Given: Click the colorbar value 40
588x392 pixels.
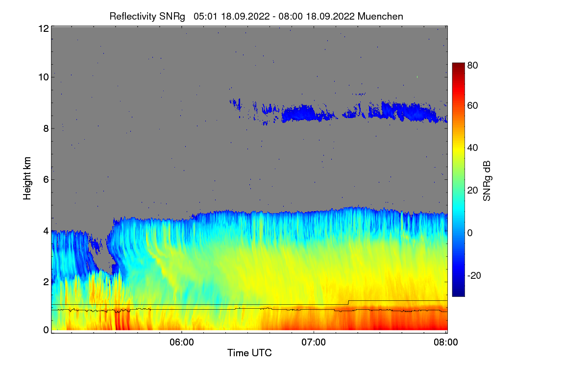Looking at the screenshot, I should 472,148.
